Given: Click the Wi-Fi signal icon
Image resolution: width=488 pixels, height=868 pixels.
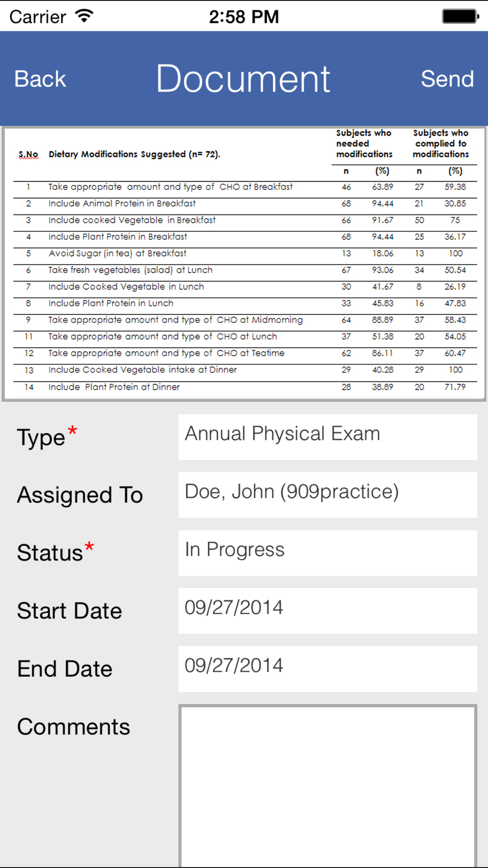Looking at the screenshot, I should click(x=84, y=16).
